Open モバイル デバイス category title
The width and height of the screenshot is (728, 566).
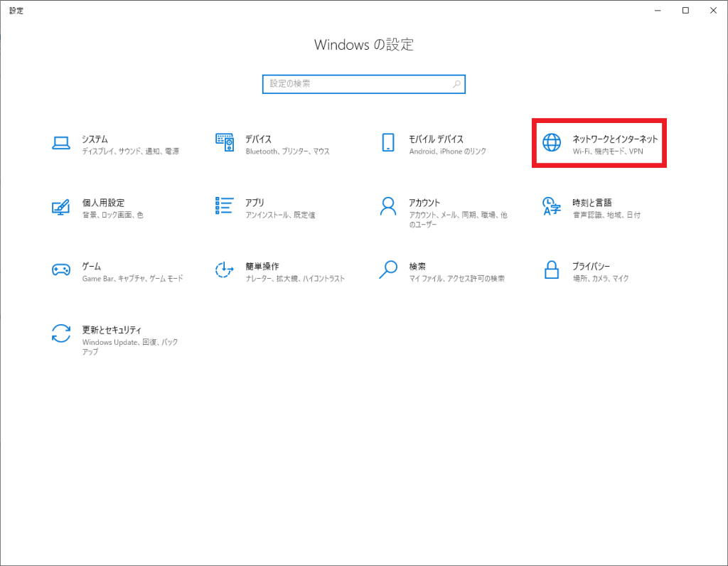[436, 139]
